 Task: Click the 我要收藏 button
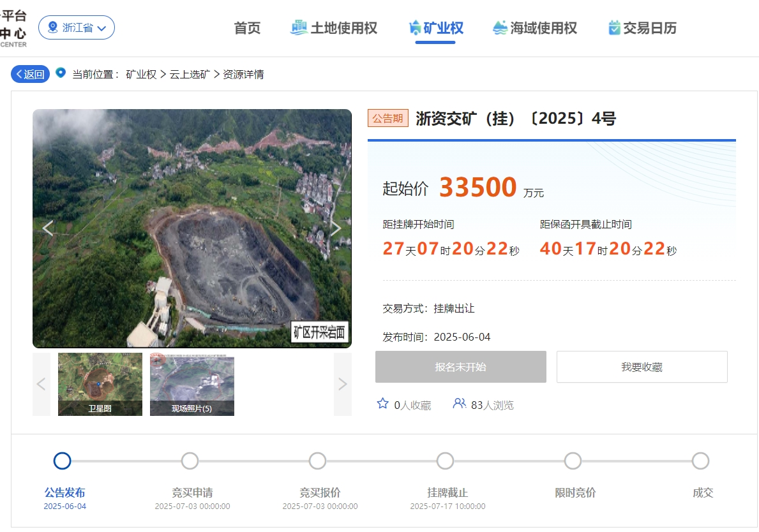coord(642,367)
